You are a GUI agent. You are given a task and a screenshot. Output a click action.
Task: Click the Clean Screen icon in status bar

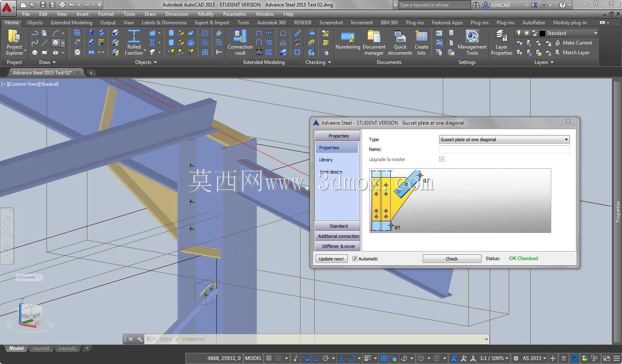pyautogui.click(x=606, y=358)
